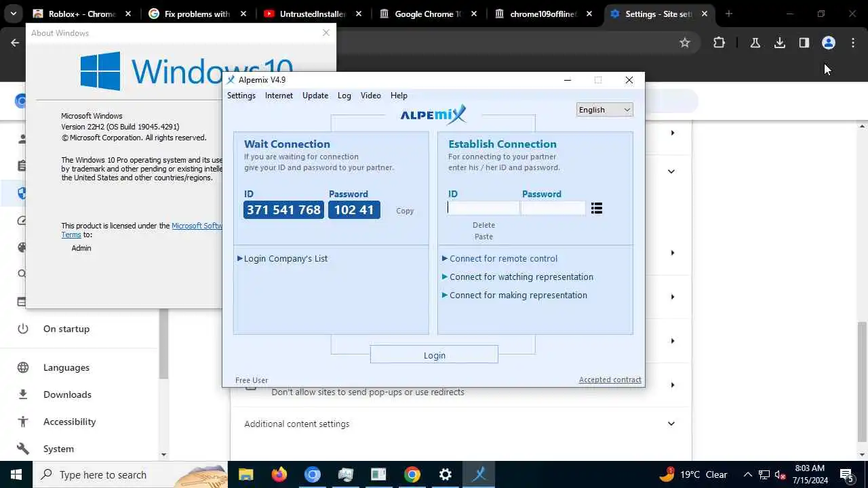868x488 pixels.
Task: Expand Connect for remote control
Action: pos(500,258)
